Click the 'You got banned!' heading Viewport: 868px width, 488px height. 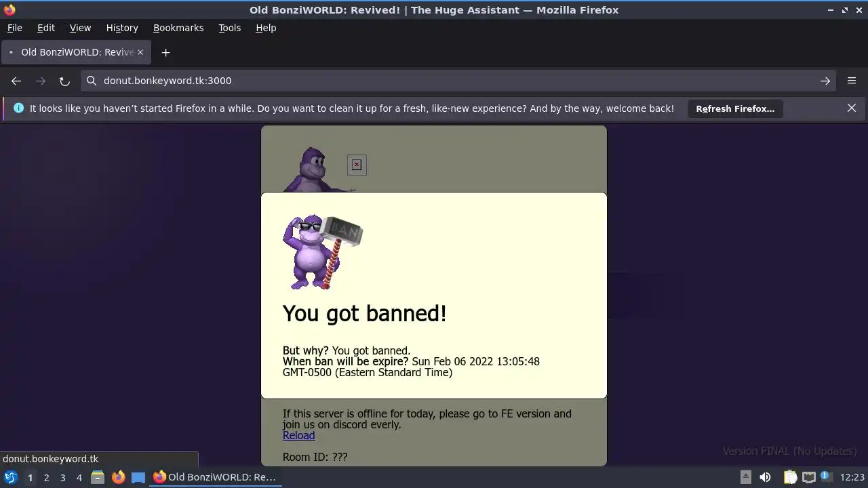(364, 313)
